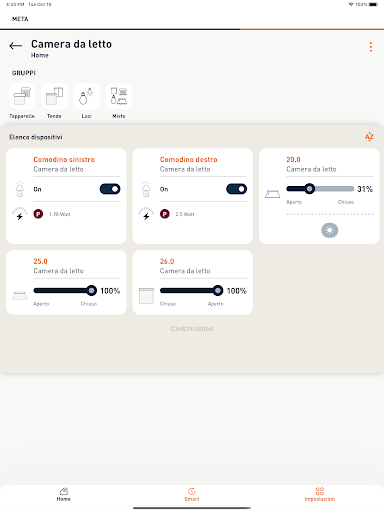Viewport: 384px width, 512px height.
Task: Switch to the Smart tab
Action: click(x=192, y=494)
